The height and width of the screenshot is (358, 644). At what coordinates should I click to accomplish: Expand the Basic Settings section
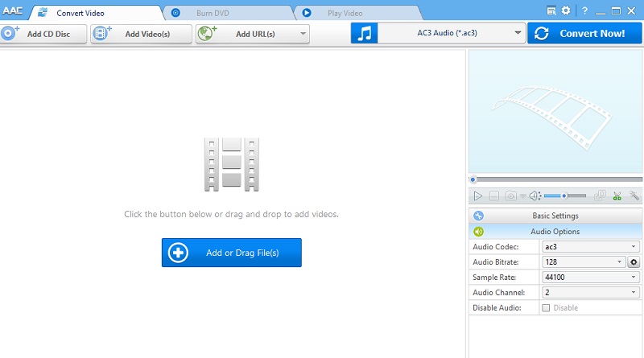click(555, 216)
